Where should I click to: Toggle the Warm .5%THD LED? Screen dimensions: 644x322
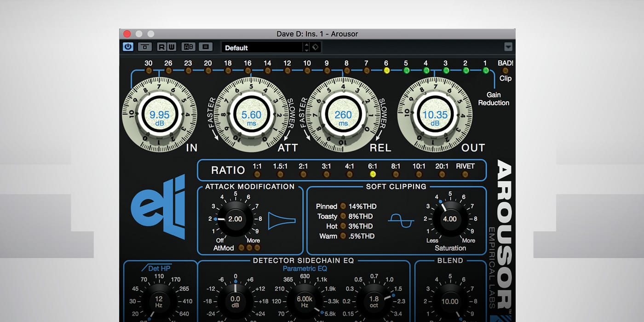point(343,236)
